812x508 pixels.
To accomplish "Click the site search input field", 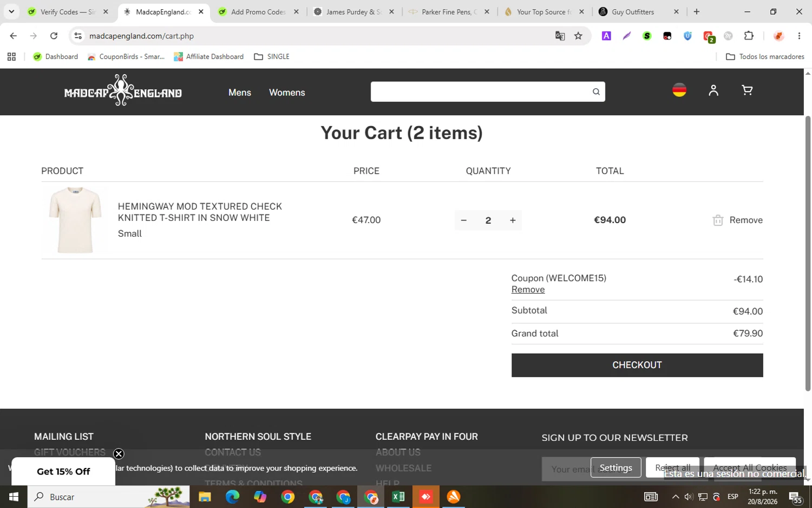I will pyautogui.click(x=481, y=92).
